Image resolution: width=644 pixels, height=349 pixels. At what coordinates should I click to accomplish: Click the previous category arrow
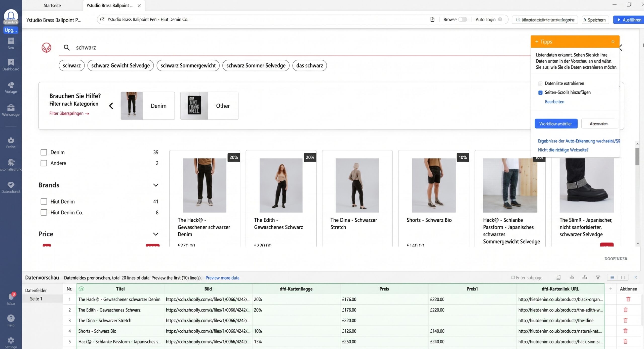point(111,106)
